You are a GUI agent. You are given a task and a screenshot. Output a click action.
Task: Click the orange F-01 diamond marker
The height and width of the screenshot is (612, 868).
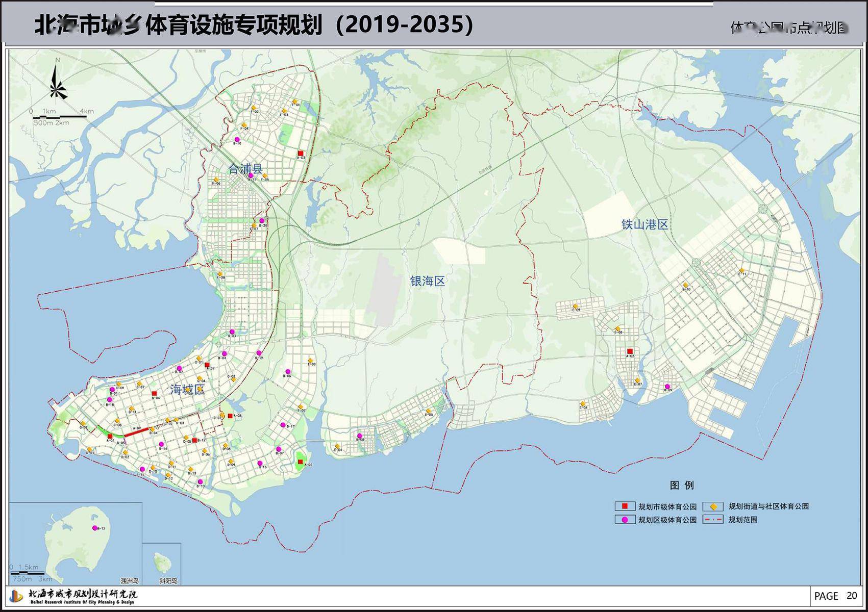tap(294, 101)
